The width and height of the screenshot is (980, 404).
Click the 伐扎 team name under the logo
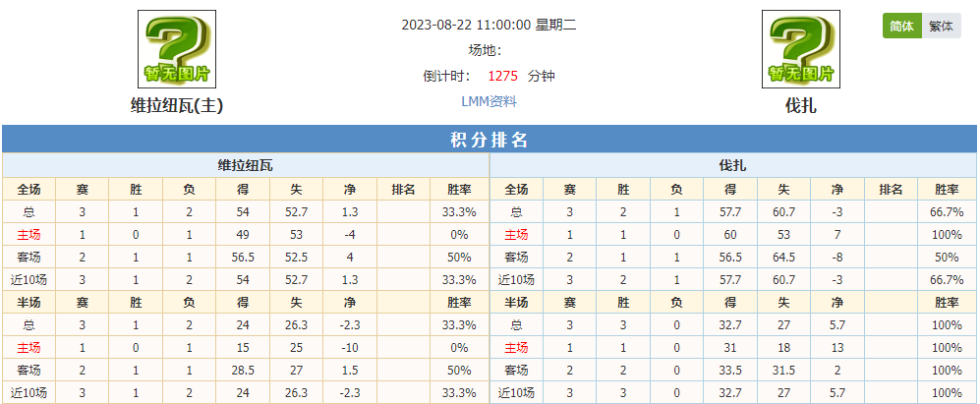pyautogui.click(x=801, y=106)
